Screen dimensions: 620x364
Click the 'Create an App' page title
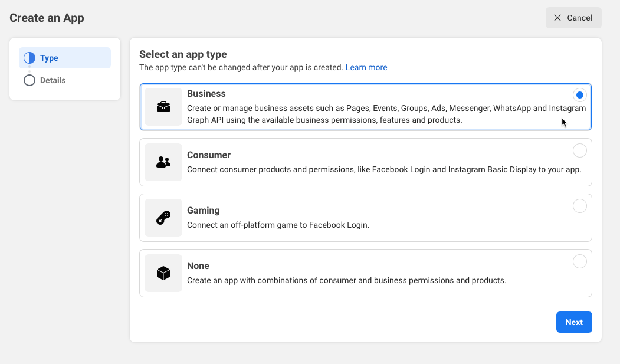[47, 18]
